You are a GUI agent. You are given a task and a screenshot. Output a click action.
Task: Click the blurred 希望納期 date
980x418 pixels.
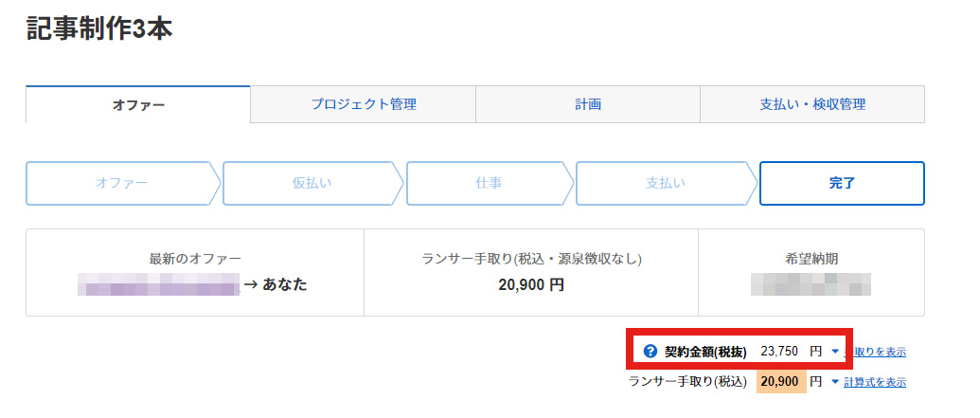pyautogui.click(x=811, y=284)
